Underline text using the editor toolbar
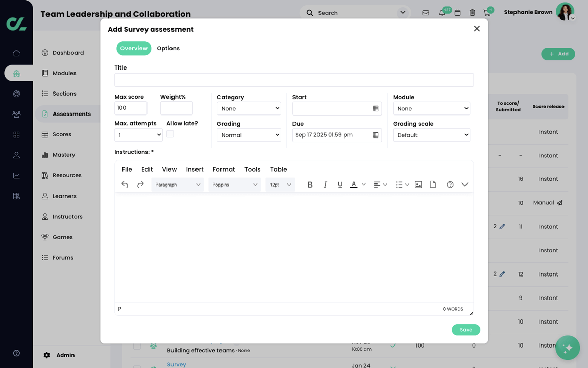The image size is (588, 368). click(340, 185)
